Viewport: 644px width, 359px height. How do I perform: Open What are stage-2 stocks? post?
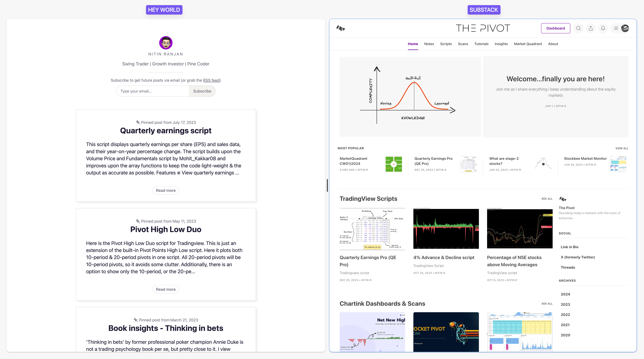point(504,161)
